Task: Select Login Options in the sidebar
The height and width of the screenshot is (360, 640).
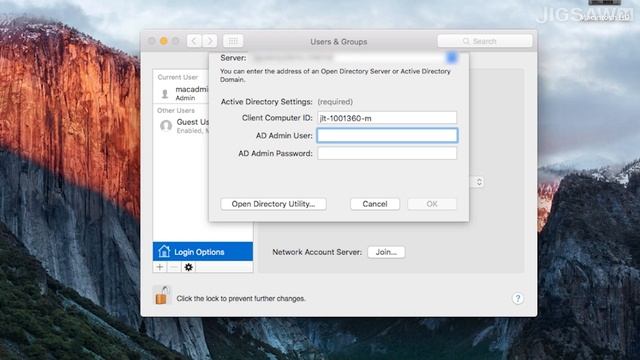Action: point(203,251)
